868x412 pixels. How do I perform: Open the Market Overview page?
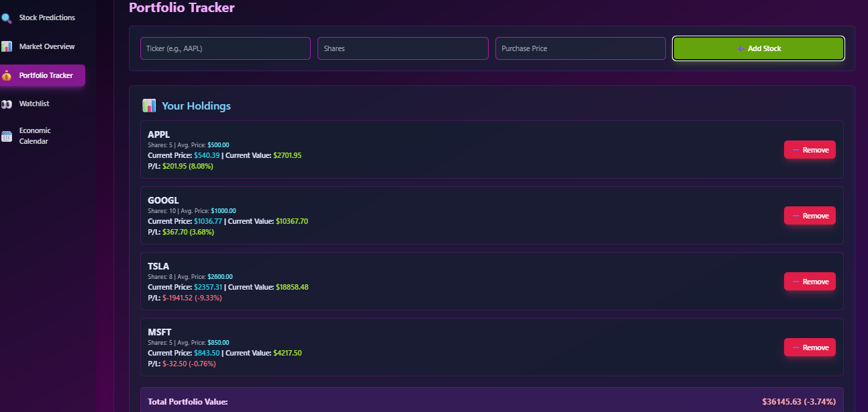pyautogui.click(x=44, y=46)
